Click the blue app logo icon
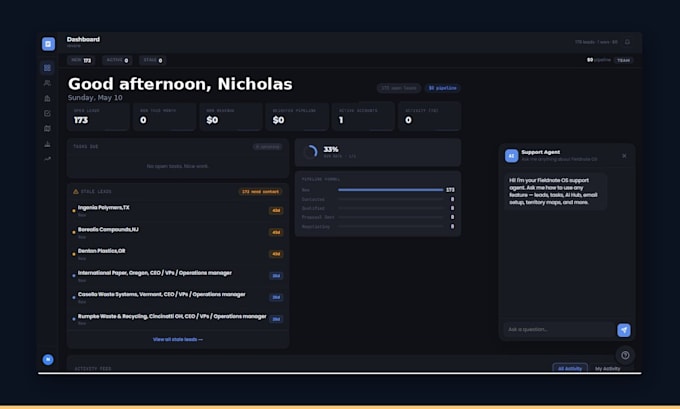Image resolution: width=680 pixels, height=409 pixels. tap(48, 44)
